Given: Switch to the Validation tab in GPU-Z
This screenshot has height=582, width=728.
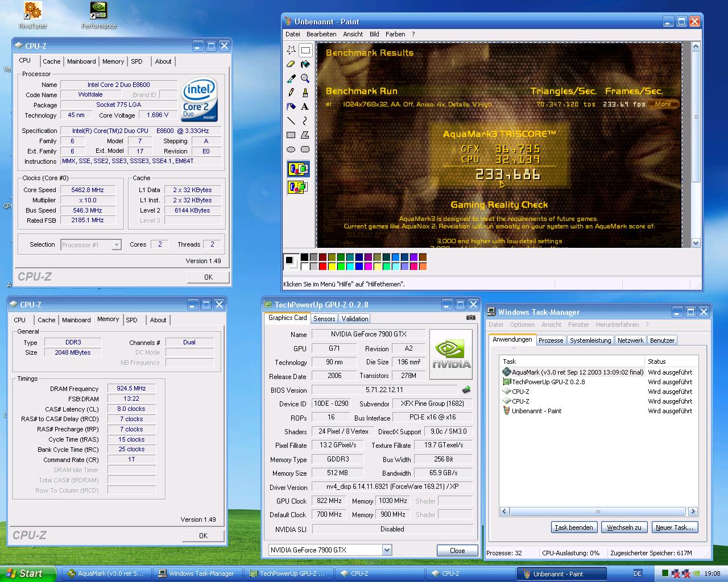Looking at the screenshot, I should click(x=355, y=319).
